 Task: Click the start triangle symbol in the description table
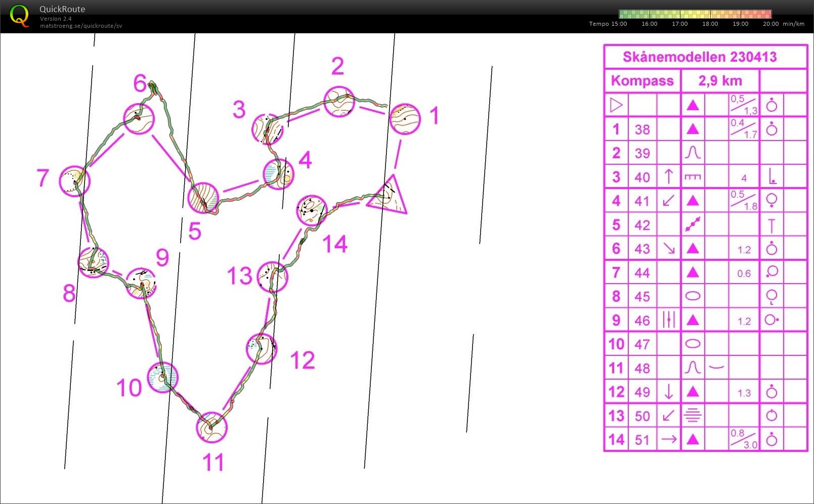click(x=616, y=105)
